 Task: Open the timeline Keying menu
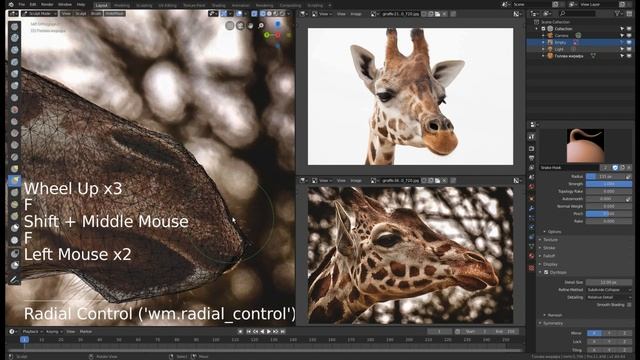(x=54, y=331)
